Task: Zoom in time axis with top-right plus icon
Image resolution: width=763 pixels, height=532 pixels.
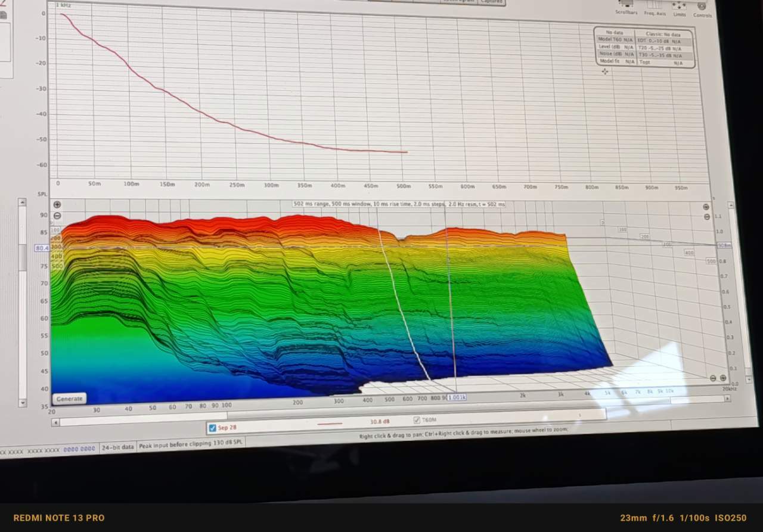Action: coord(706,207)
